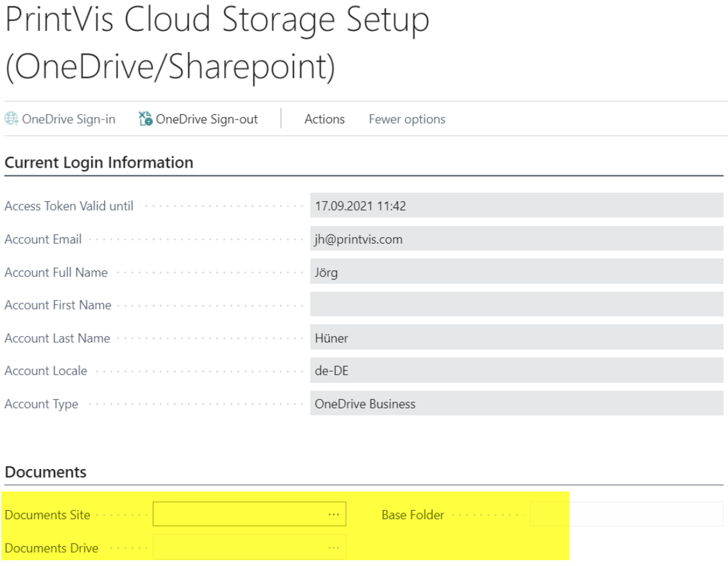Click the Account Type OneDrive Business field
This screenshot has width=728, height=566.
tap(516, 403)
